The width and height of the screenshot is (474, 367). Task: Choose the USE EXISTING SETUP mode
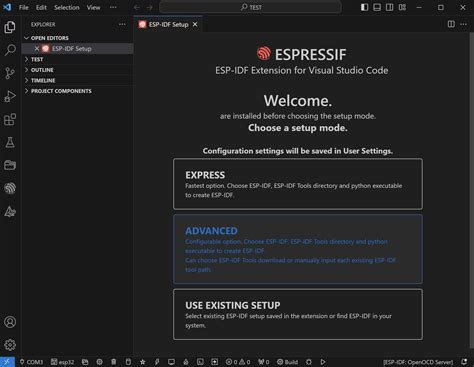(x=298, y=314)
